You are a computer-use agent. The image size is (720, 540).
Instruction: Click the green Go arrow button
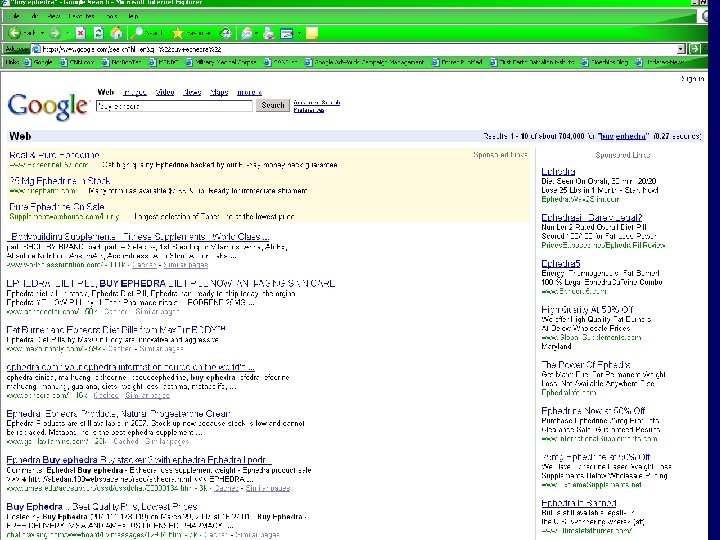coord(694,49)
